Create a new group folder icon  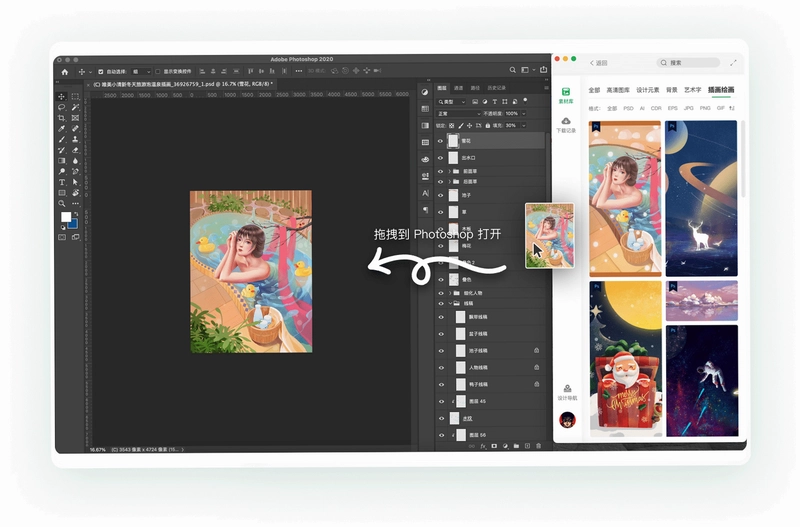tap(516, 446)
